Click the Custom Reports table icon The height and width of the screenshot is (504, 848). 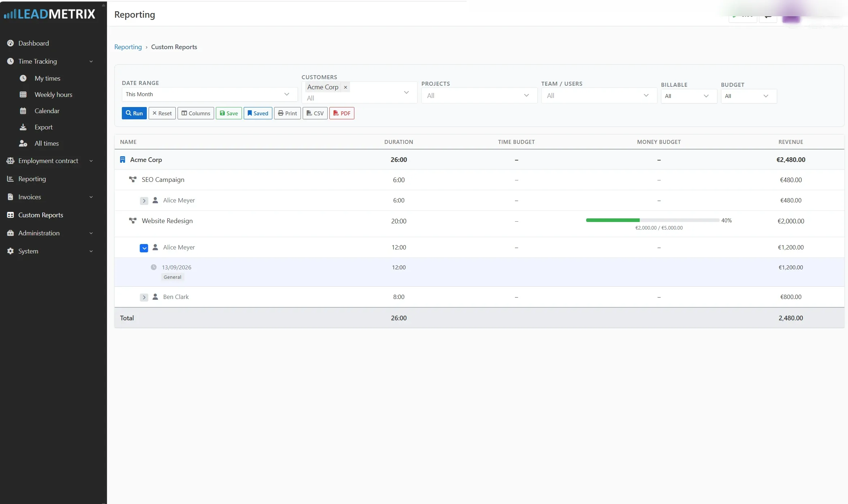coord(10,215)
